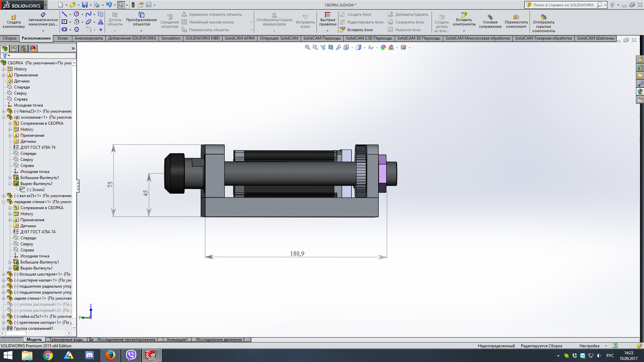This screenshot has width=644, height=362.
Task: Open the ConfigurationManager tab icon
Action: point(23,49)
